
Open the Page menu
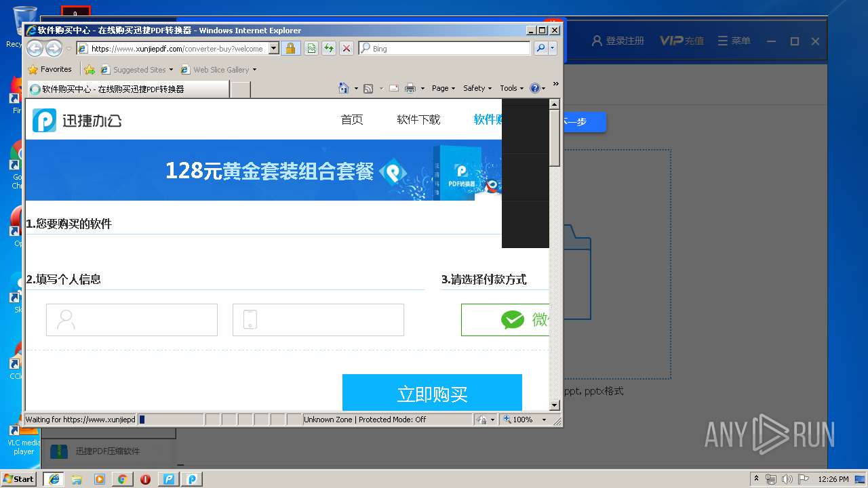click(x=443, y=88)
